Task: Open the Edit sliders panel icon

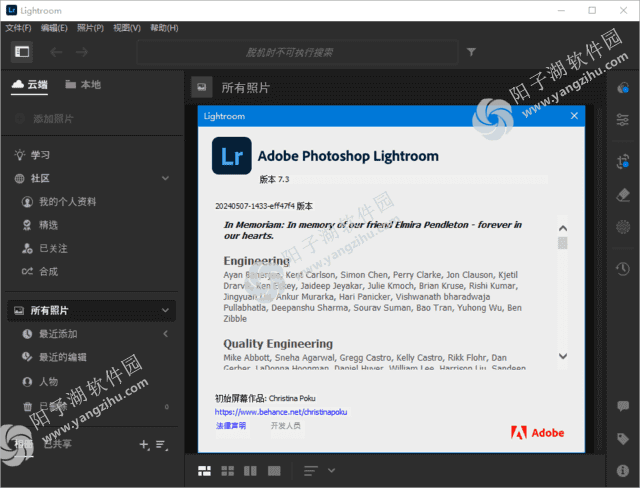Action: (623, 120)
